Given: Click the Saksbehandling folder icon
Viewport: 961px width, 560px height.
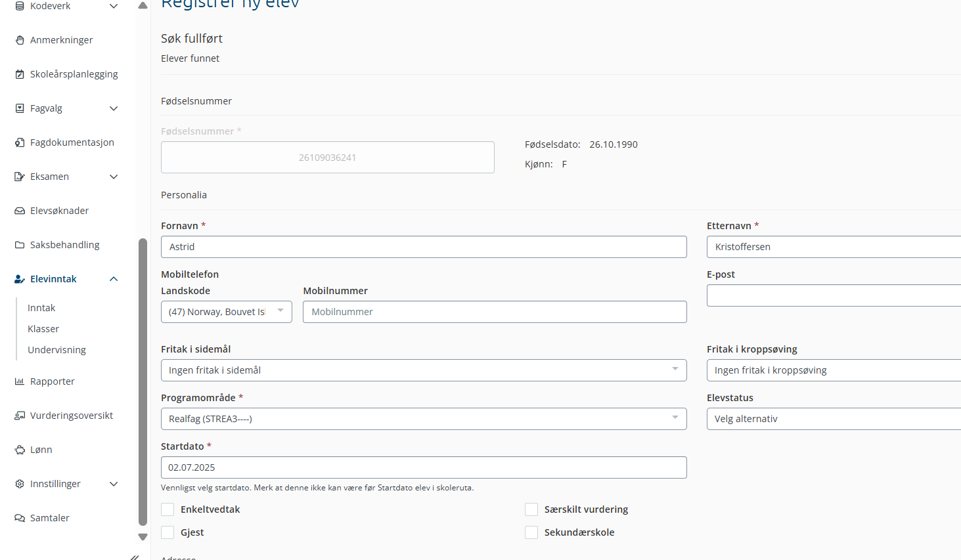Looking at the screenshot, I should coord(20,245).
